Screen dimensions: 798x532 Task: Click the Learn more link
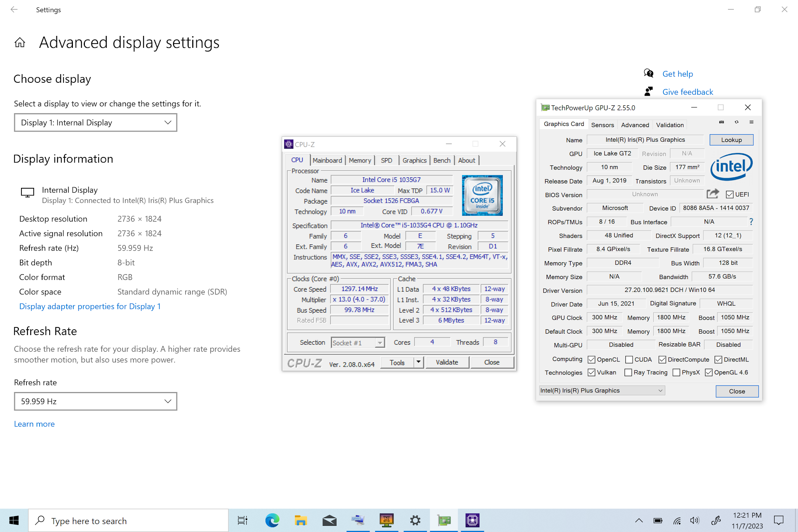click(34, 424)
